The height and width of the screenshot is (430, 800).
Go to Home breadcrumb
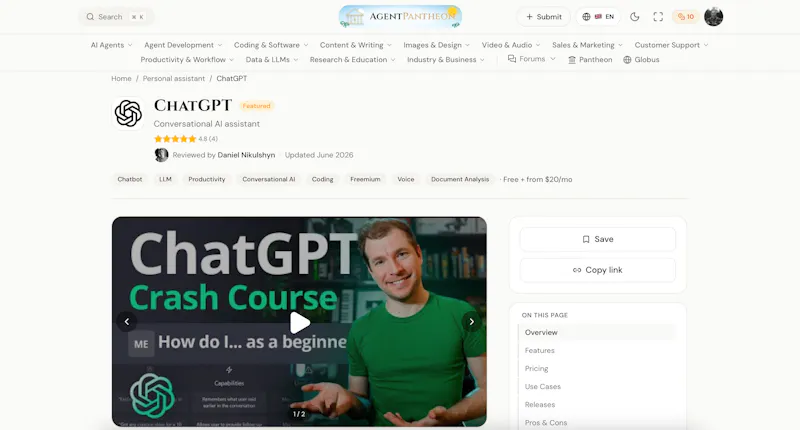point(121,79)
